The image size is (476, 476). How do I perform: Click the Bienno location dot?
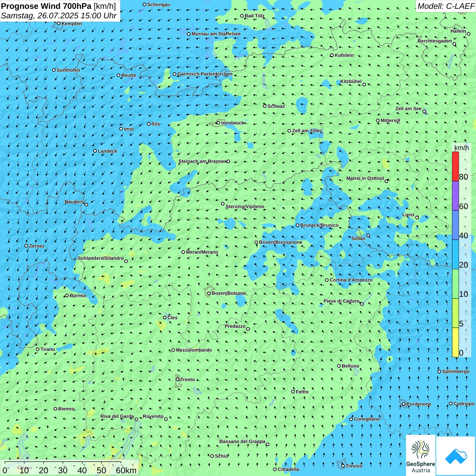pos(55,409)
